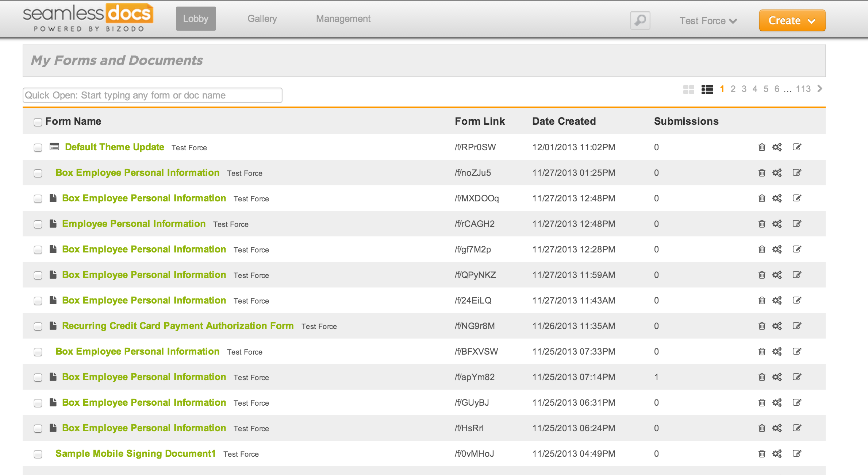Click the Quick Open search field
This screenshot has height=475, width=868.
tap(152, 95)
